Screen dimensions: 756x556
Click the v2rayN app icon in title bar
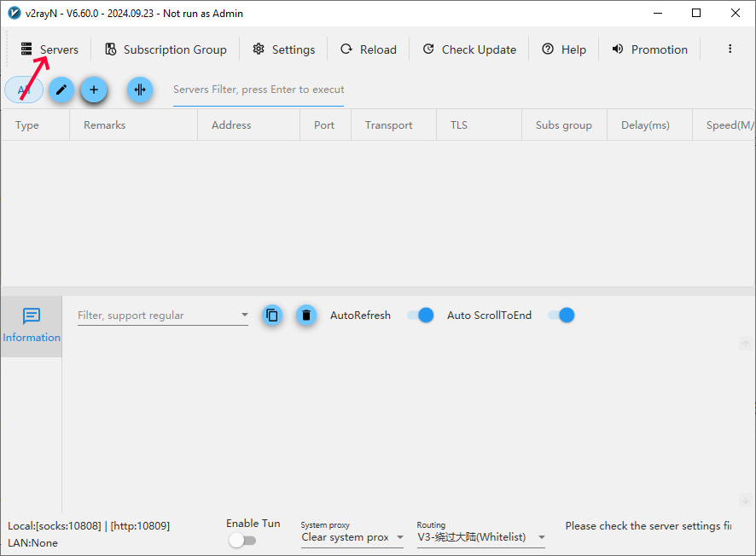coord(15,13)
